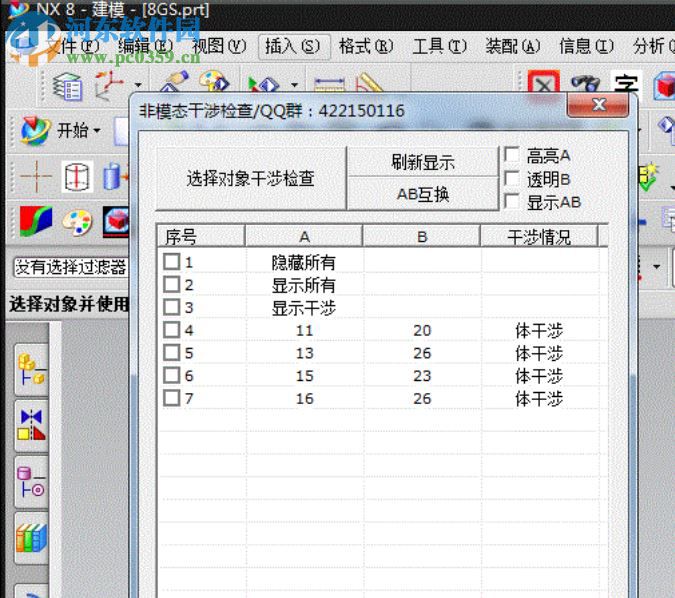Check row 5 checkbox
This screenshot has width=675, height=598.
point(171,353)
